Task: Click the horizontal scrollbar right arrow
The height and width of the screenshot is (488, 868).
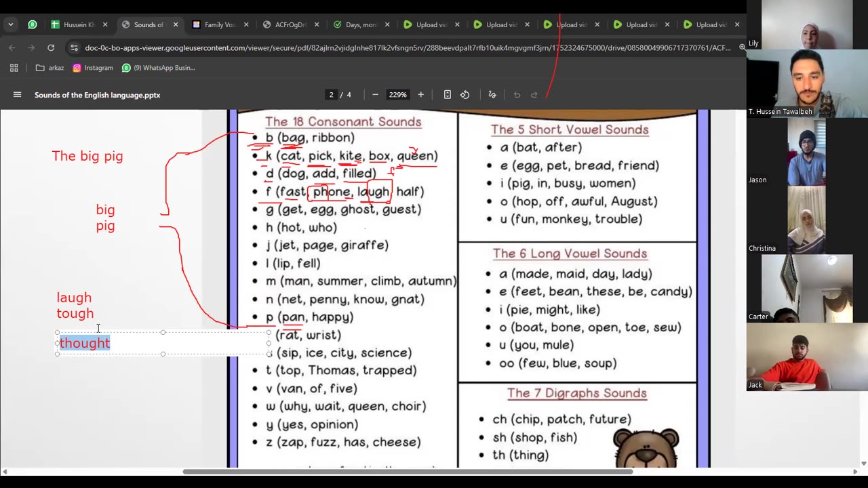Action: 854,472
